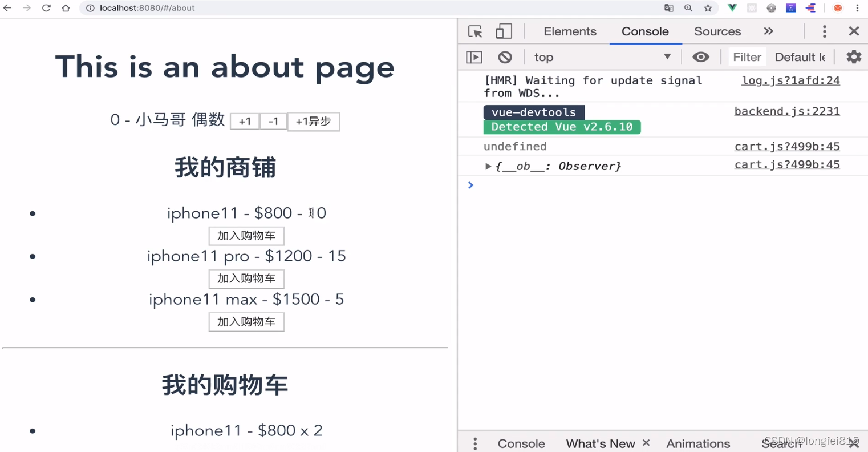
Task: Click the 'vue-devtools' console badge
Action: click(534, 112)
